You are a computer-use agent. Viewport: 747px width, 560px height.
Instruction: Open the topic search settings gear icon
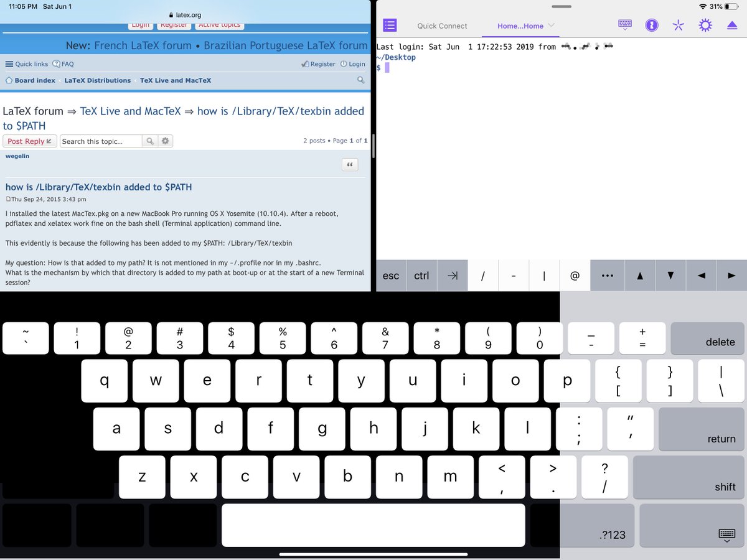164,141
